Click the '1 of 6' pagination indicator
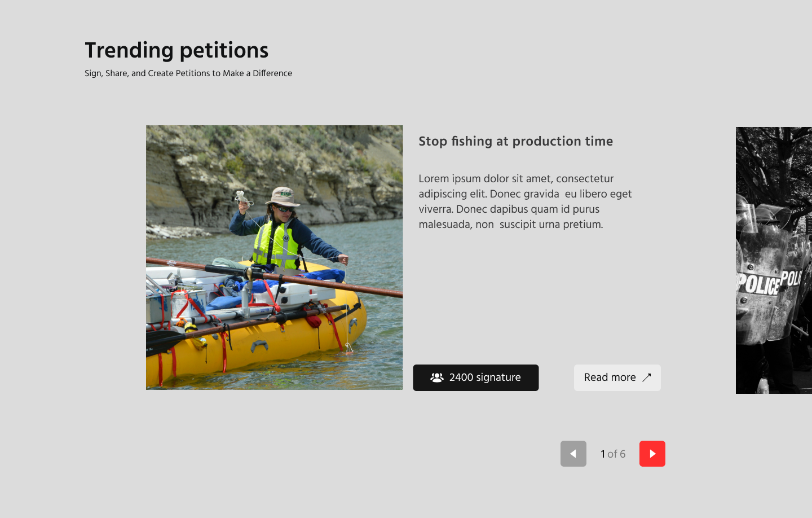The image size is (812, 518). 613,454
